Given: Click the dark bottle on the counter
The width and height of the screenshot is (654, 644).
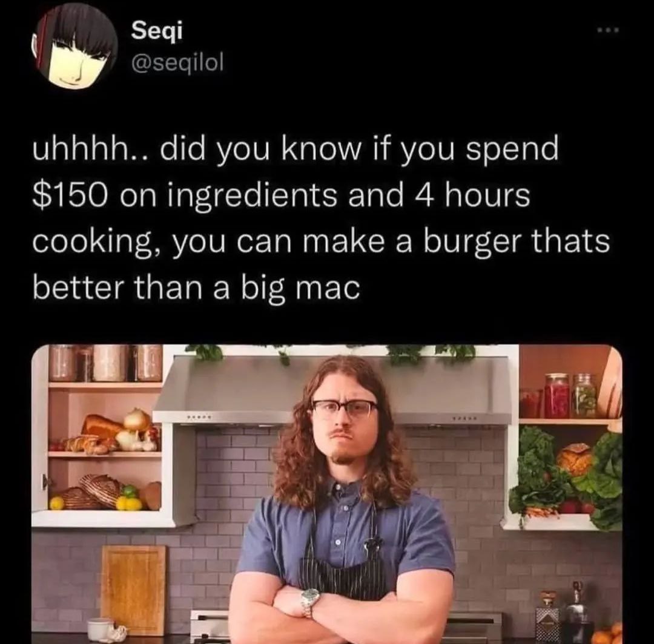Looking at the screenshot, I should tap(578, 613).
